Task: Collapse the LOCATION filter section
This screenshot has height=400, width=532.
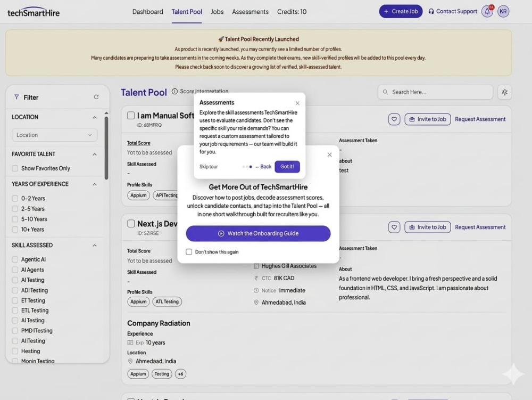Action: (95, 117)
